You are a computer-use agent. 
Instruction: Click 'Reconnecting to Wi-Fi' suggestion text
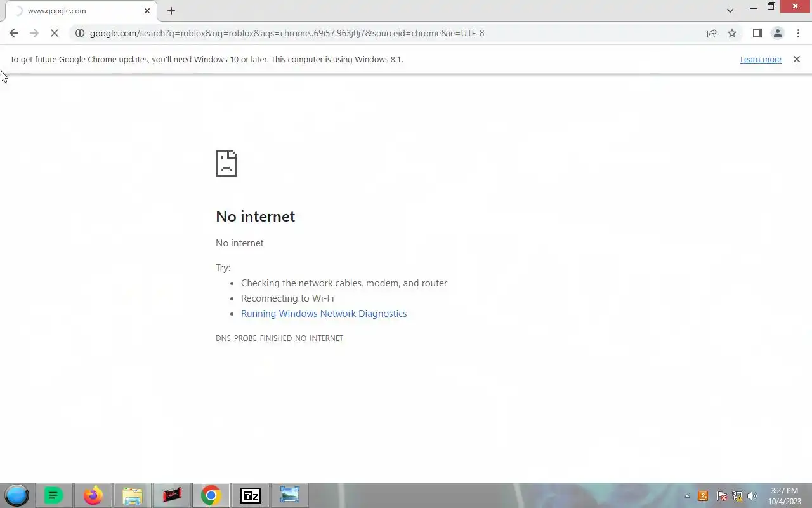[287, 298]
